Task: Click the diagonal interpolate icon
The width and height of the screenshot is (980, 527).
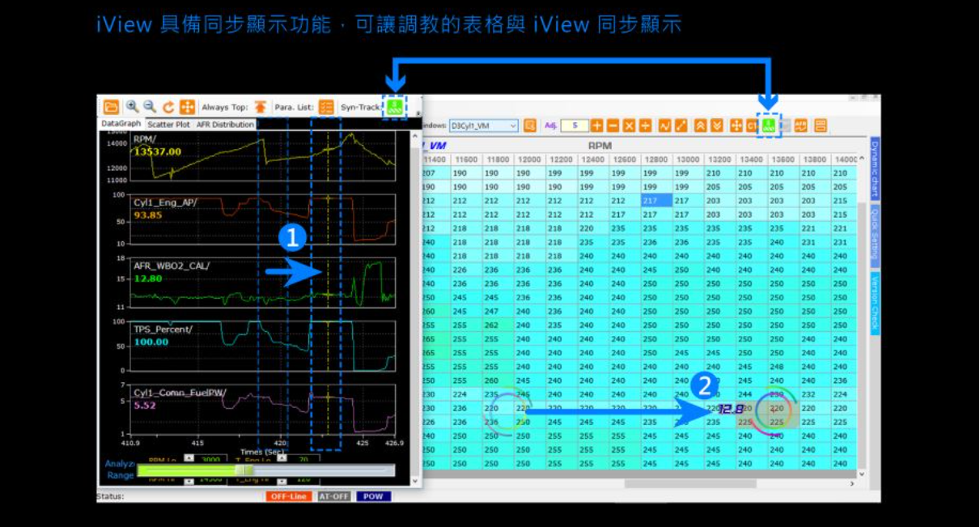Action: click(681, 125)
